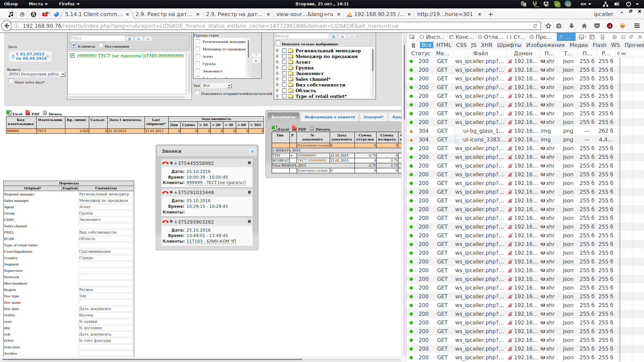Screen dimensions: 644x362
Task: Reload the current page
Action: click(535, 26)
